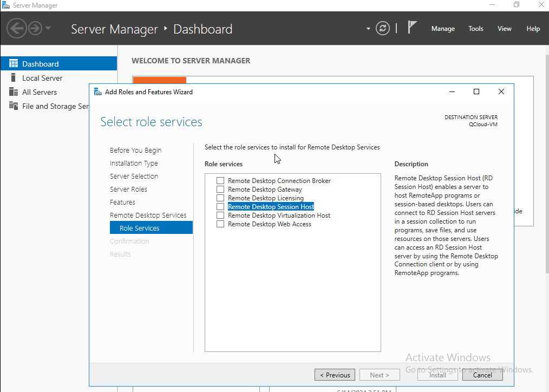Click the Local Server icon in sidebar
The image size is (549, 392).
pos(14,77)
